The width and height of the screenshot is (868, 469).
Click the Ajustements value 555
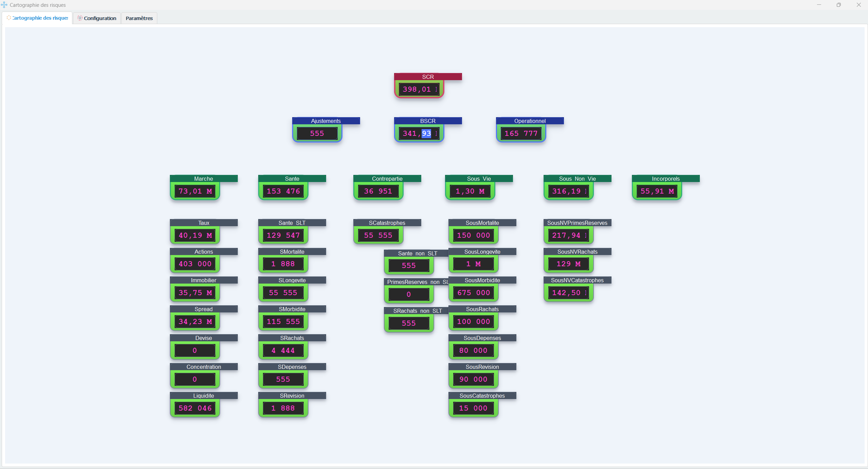[x=317, y=133]
